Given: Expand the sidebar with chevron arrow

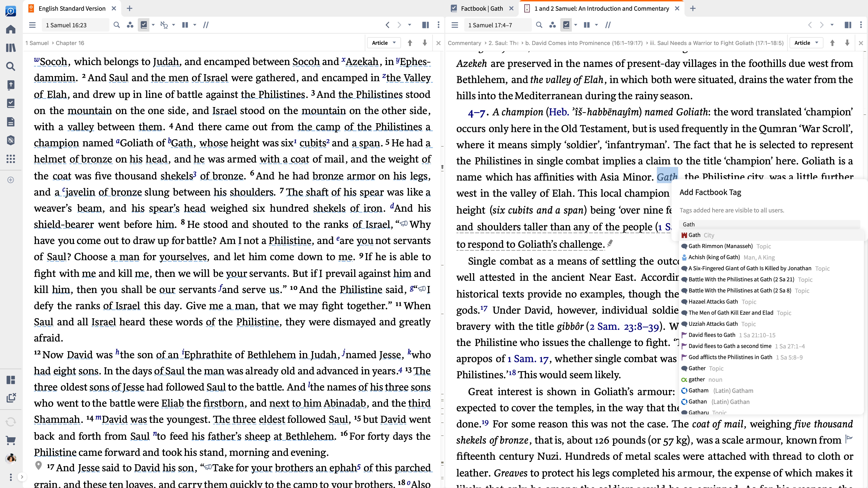Looking at the screenshot, I should point(22,477).
